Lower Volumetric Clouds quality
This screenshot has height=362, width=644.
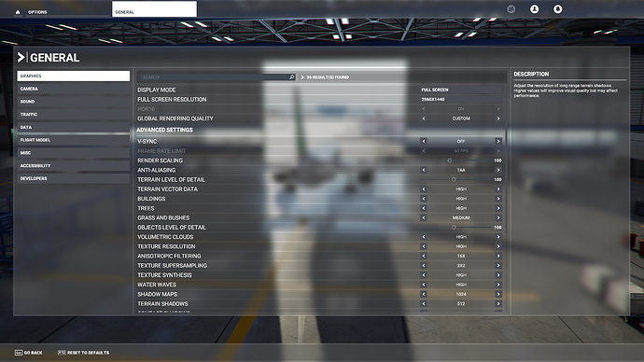point(424,237)
